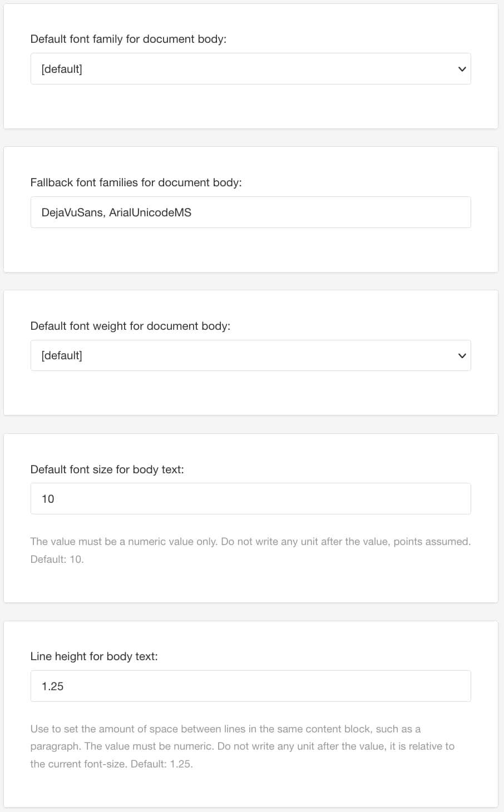The height and width of the screenshot is (812, 504).
Task: Click the line height value '1.25'
Action: tap(52, 686)
